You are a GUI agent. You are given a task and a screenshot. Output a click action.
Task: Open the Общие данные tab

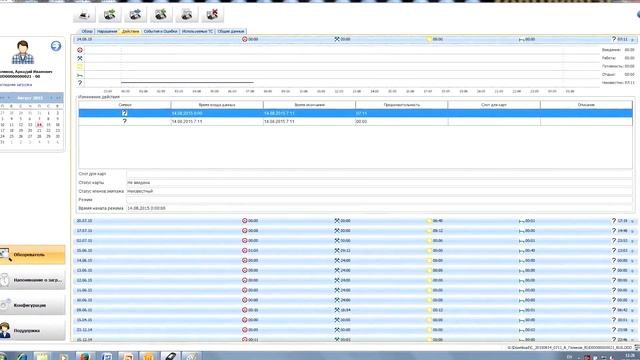231,31
